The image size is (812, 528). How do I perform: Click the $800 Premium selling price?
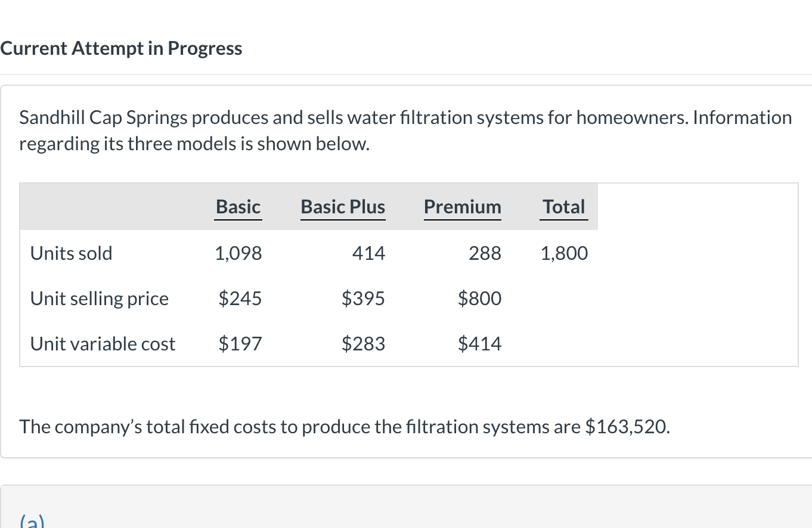[x=479, y=299]
